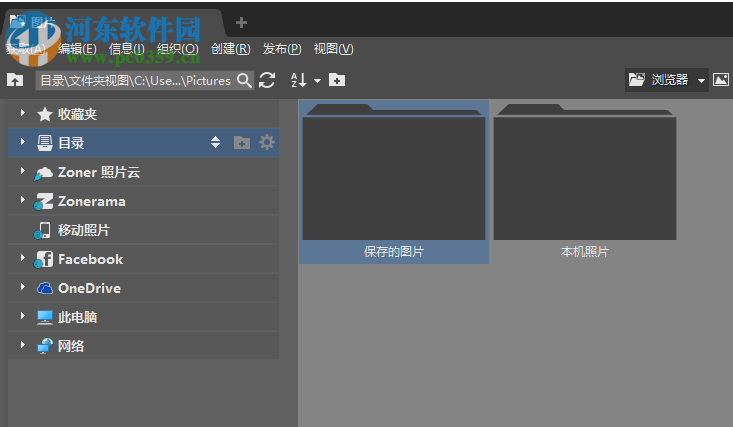733x427 pixels.
Task: Select 网络 network item
Action: [x=144, y=346]
